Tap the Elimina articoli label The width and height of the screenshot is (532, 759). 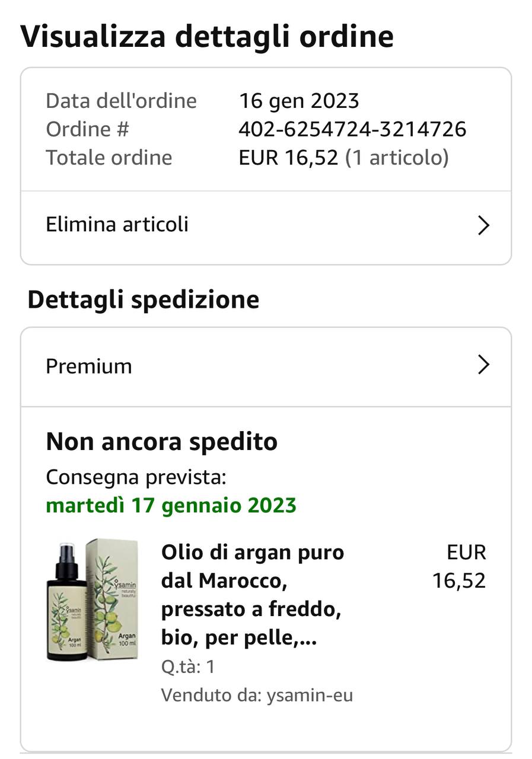click(x=117, y=225)
